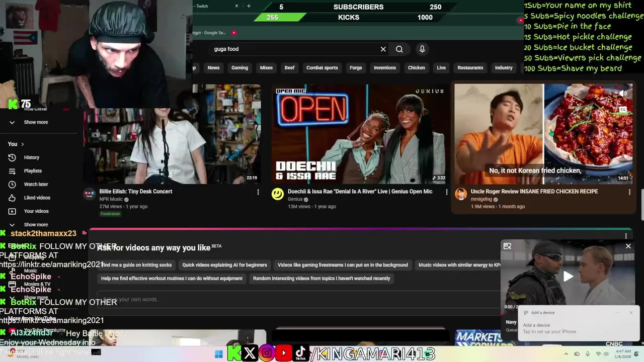
Task: Close the YouTube miniplayer
Action: (x=628, y=246)
